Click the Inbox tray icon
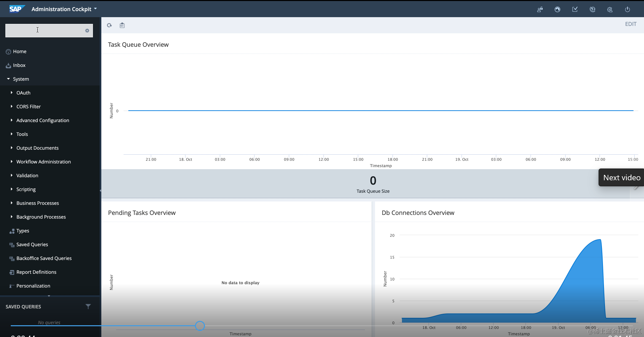Screen dimensions: 644x337 [x=8, y=66]
